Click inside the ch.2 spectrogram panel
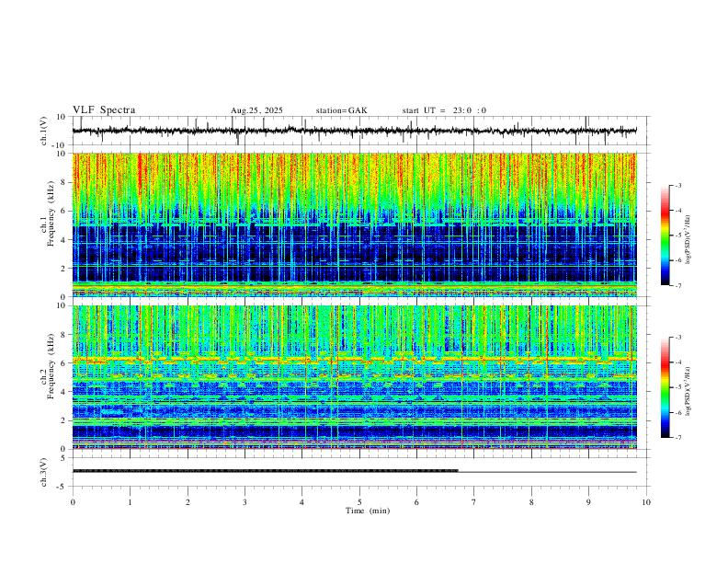Image resolution: width=728 pixels, height=563 pixels. [355, 377]
